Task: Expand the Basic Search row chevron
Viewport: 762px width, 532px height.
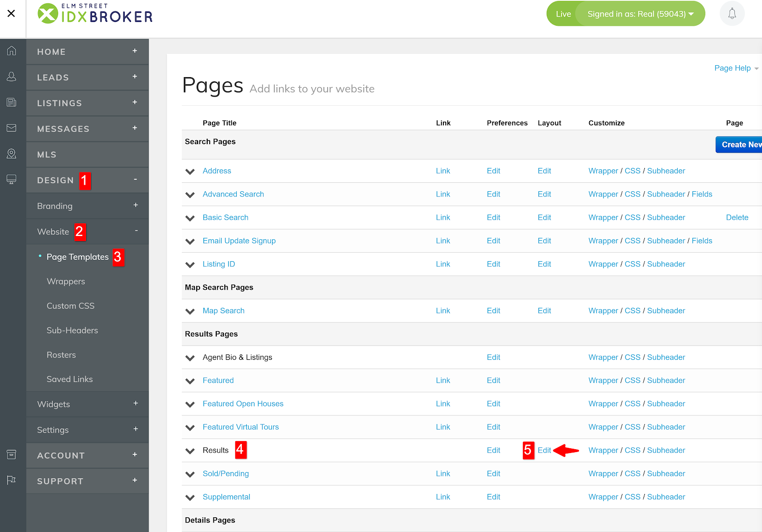Action: point(190,218)
